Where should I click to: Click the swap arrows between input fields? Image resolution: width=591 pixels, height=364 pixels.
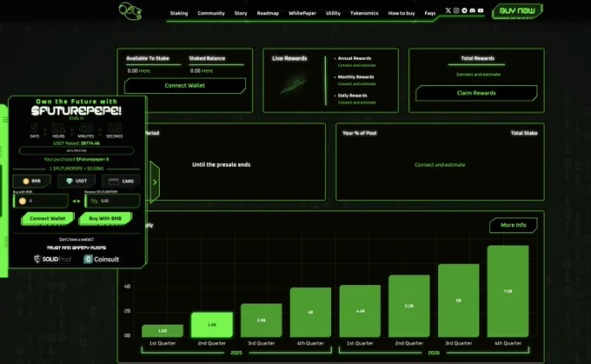(x=76, y=202)
